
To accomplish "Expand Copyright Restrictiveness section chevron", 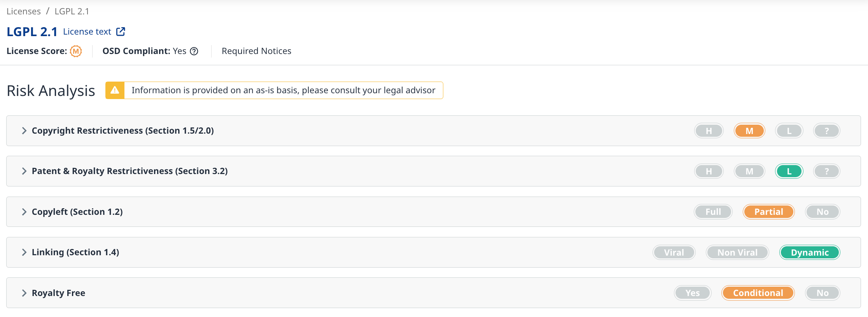I will 24,131.
